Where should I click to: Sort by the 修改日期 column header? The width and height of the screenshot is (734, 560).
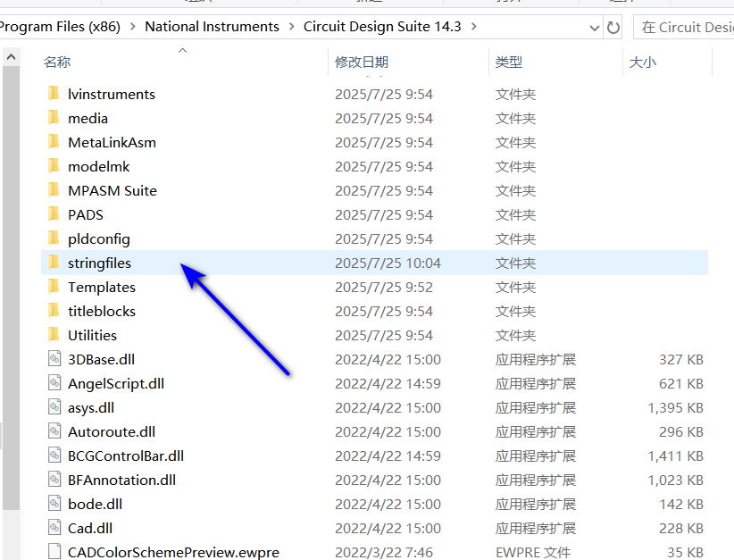click(x=362, y=62)
